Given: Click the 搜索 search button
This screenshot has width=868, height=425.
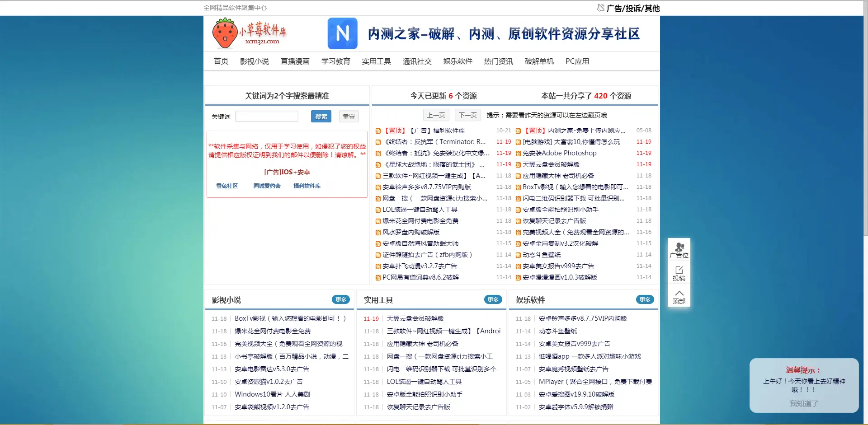Looking at the screenshot, I should click(x=321, y=117).
